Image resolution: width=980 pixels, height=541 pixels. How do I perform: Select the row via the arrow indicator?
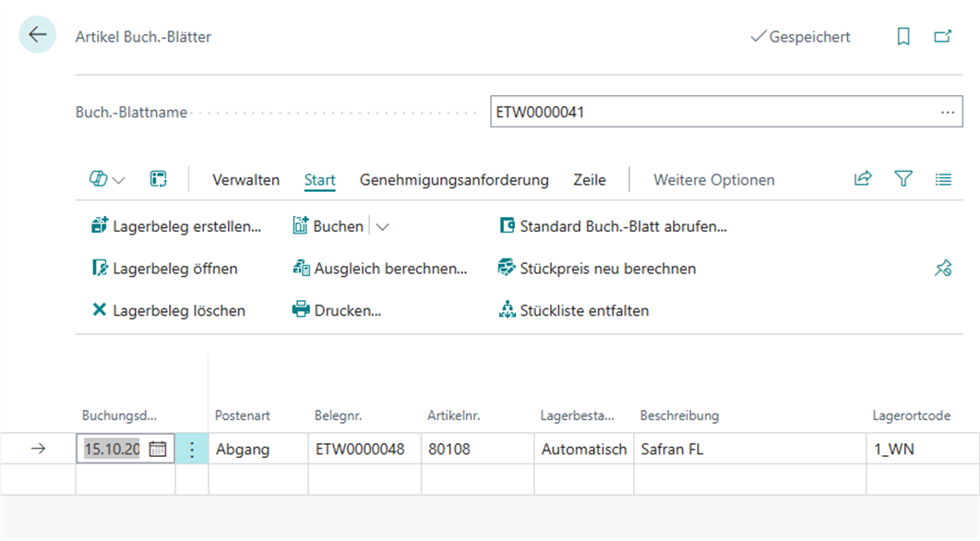tap(38, 449)
